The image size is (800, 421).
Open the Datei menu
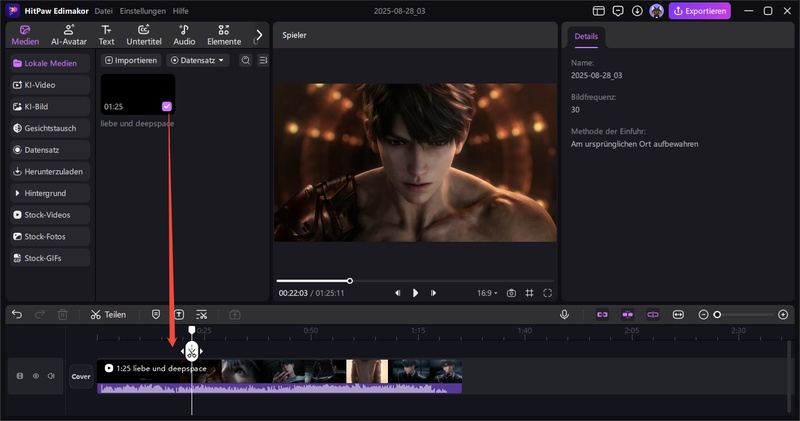click(x=104, y=11)
